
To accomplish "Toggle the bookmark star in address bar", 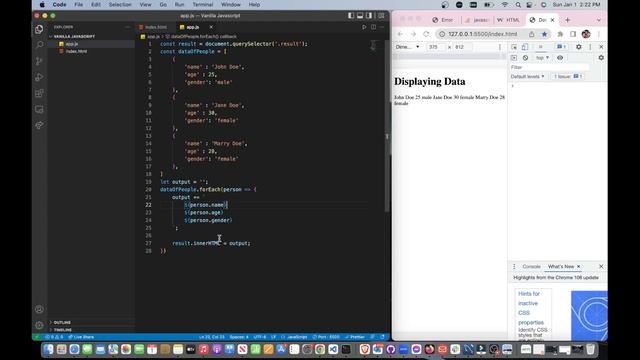I will tap(544, 34).
